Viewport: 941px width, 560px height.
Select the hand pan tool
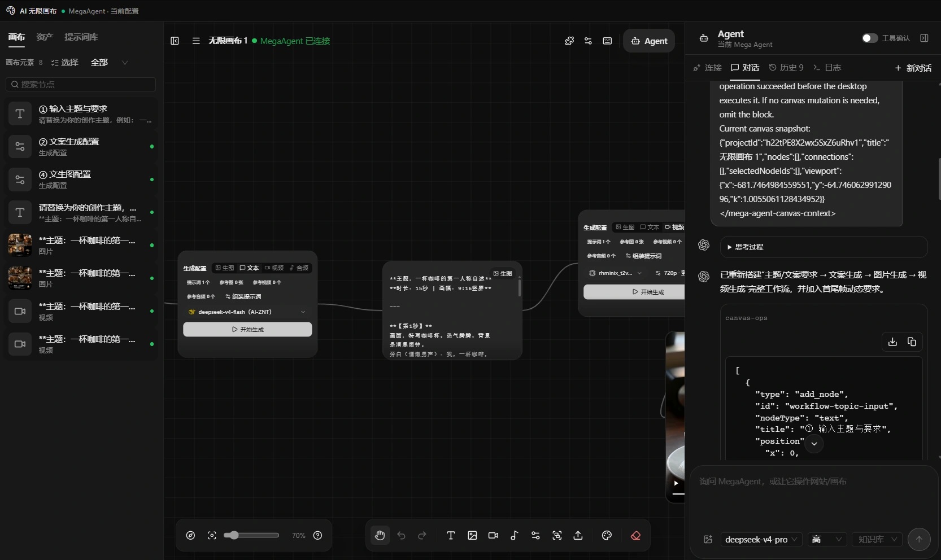coord(380,535)
